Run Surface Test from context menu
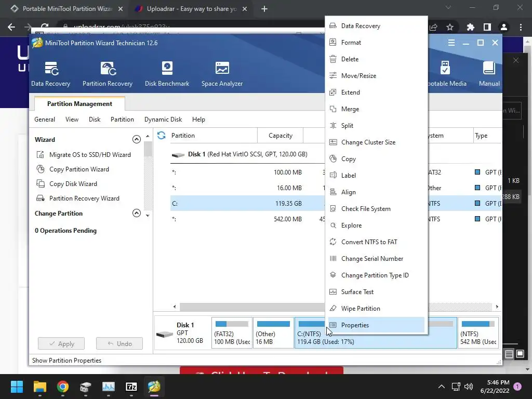532x399 pixels. pos(376,292)
